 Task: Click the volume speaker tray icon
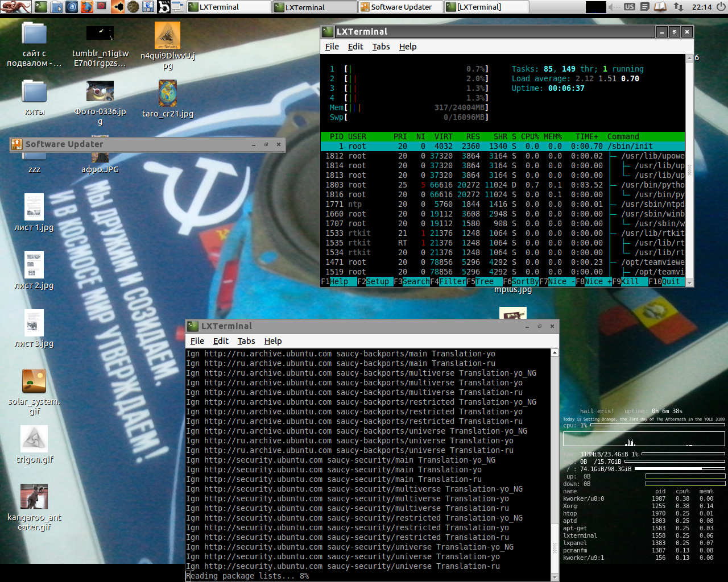tap(614, 7)
